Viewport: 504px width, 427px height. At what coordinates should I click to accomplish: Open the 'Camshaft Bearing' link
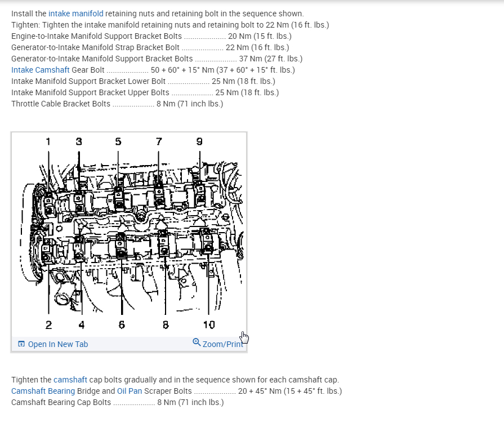point(43,391)
